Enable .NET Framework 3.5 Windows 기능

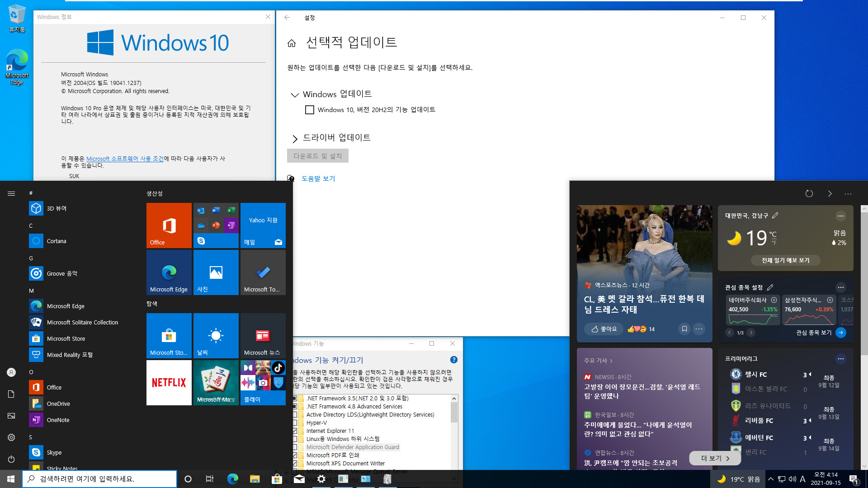pos(296,398)
